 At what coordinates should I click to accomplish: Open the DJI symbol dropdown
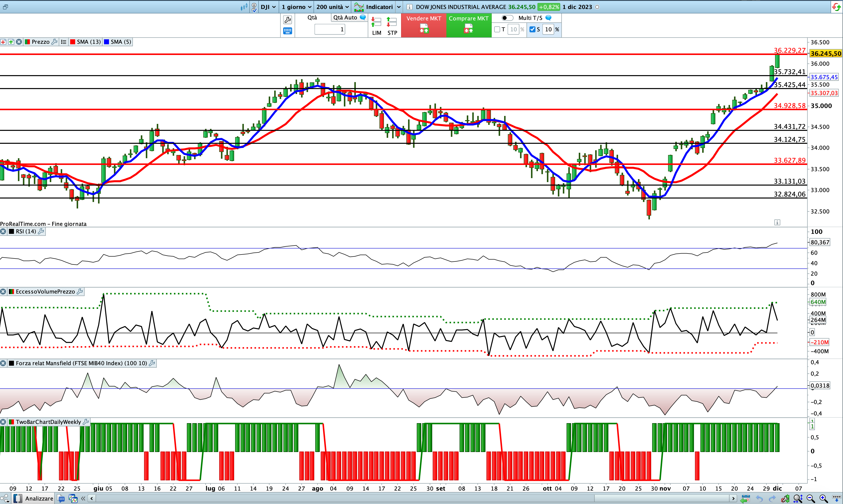click(x=268, y=7)
